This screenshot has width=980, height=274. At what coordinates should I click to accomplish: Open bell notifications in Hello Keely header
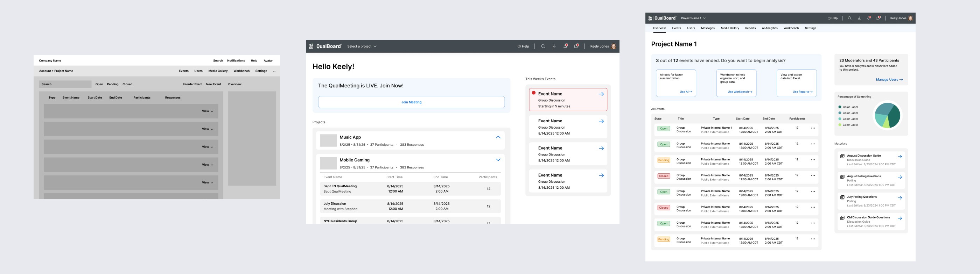tap(565, 46)
